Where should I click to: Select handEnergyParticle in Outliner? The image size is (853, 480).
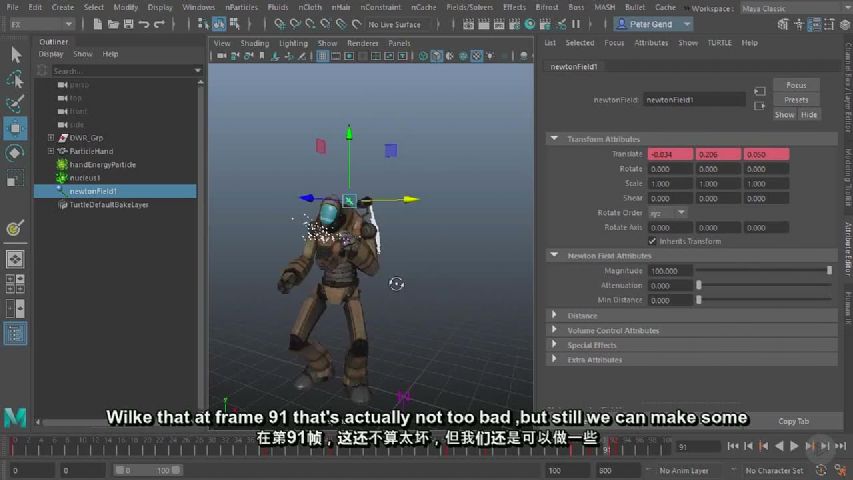click(x=102, y=164)
